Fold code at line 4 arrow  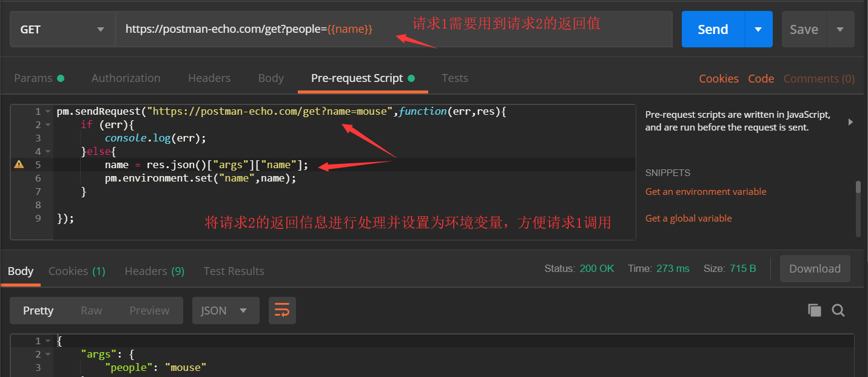coord(48,152)
